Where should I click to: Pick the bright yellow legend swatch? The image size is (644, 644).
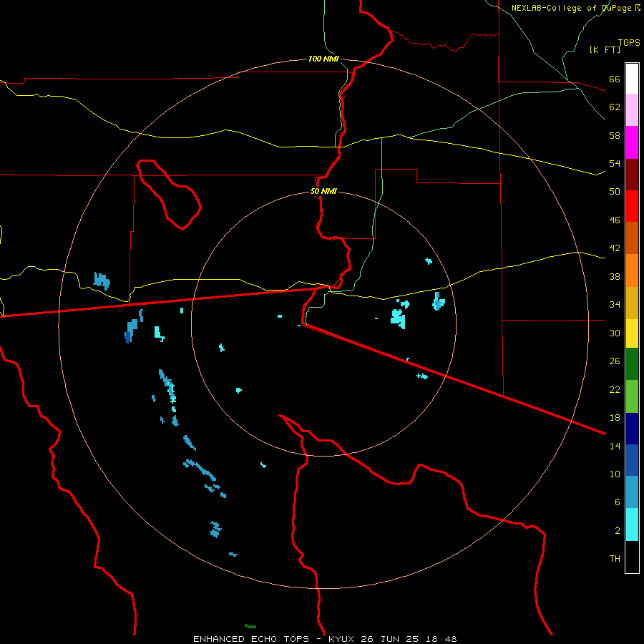[632, 333]
